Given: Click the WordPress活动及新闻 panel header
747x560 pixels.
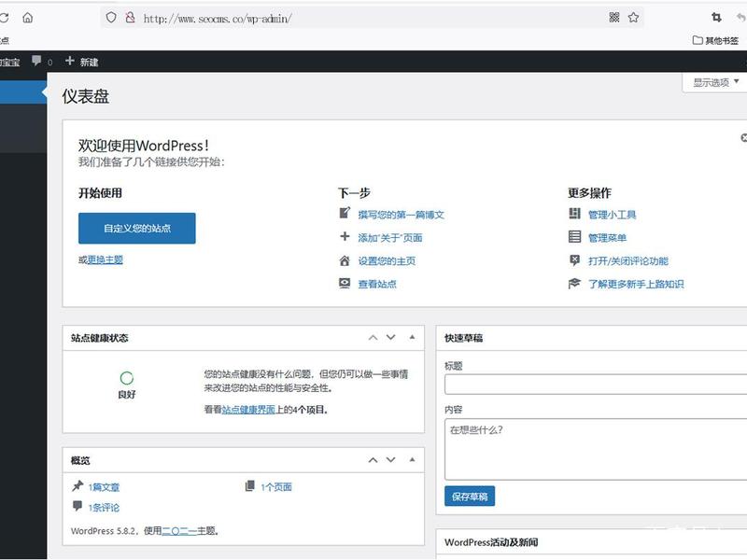Looking at the screenshot, I should tap(591, 542).
